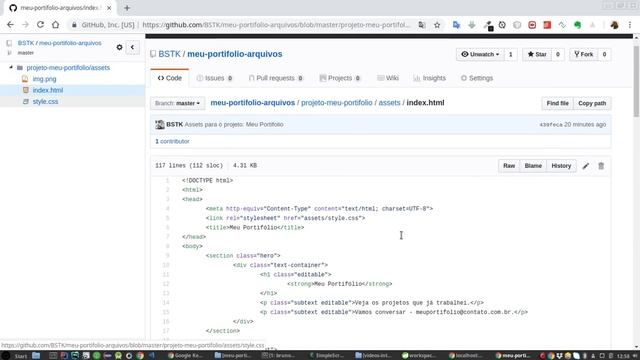
Task: Open the solid red square extension
Action: tap(547, 25)
